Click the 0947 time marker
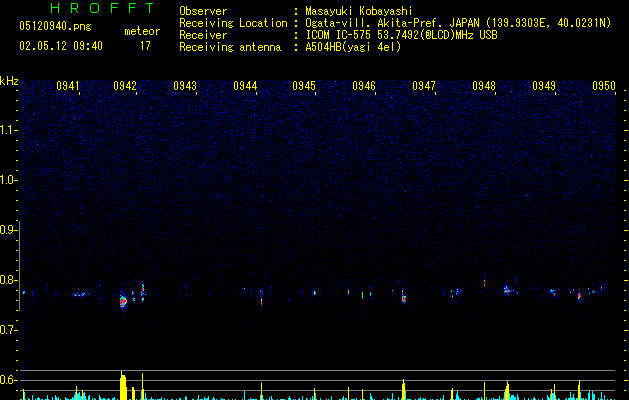This screenshot has width=629, height=400. point(424,85)
